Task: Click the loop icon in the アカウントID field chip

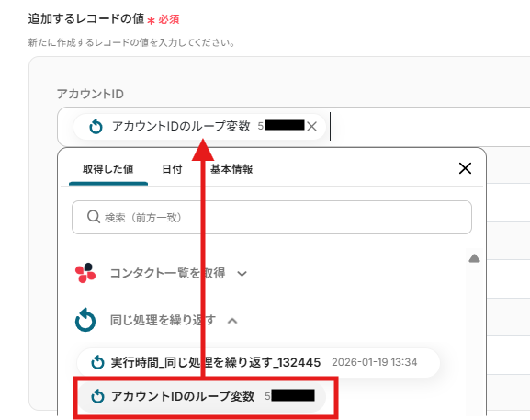Action: pyautogui.click(x=96, y=127)
